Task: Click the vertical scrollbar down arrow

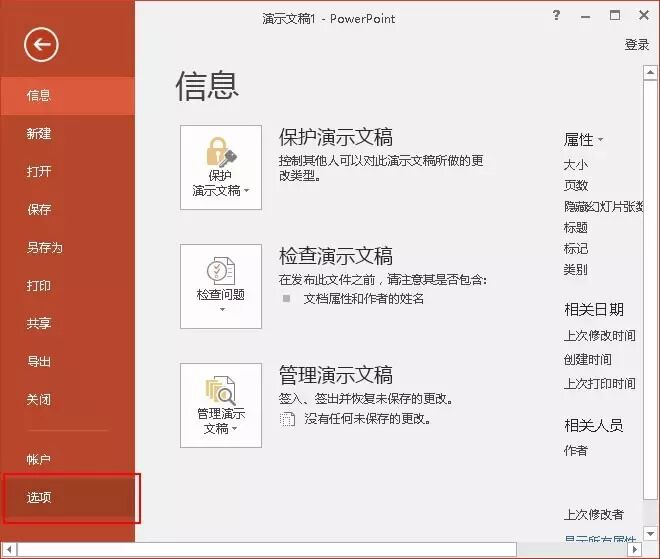Action: pyautogui.click(x=650, y=534)
